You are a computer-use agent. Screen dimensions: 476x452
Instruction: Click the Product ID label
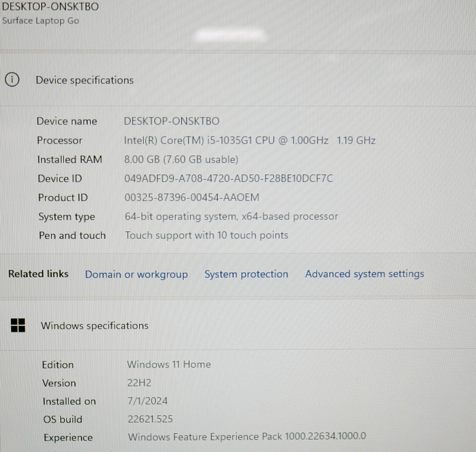click(63, 198)
